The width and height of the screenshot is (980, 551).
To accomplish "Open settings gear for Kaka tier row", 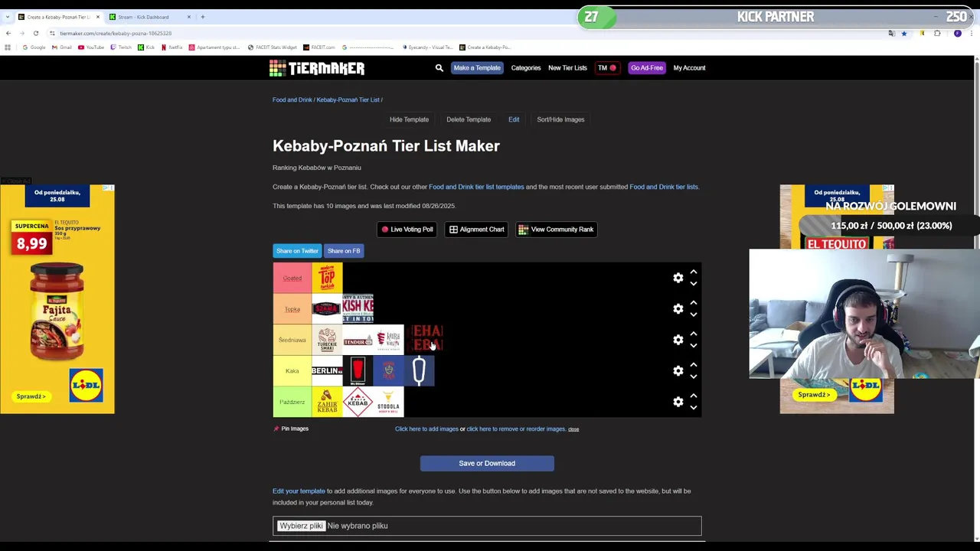I will click(x=678, y=370).
